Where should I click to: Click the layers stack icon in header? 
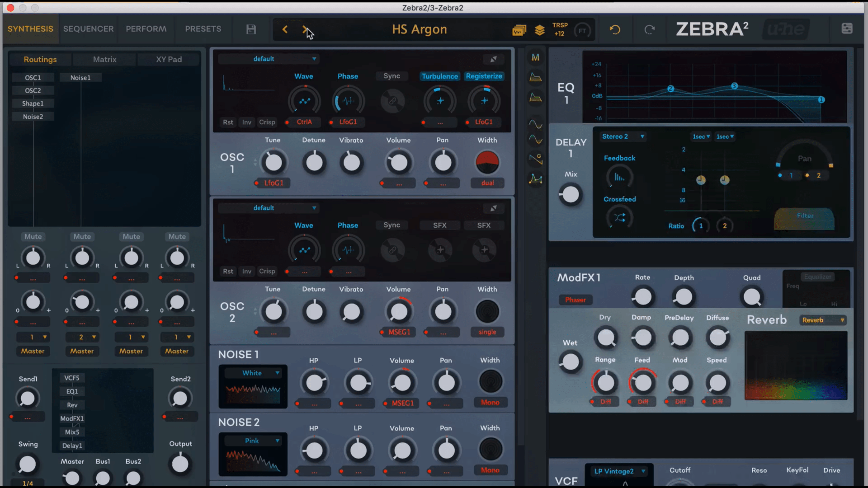pos(539,30)
